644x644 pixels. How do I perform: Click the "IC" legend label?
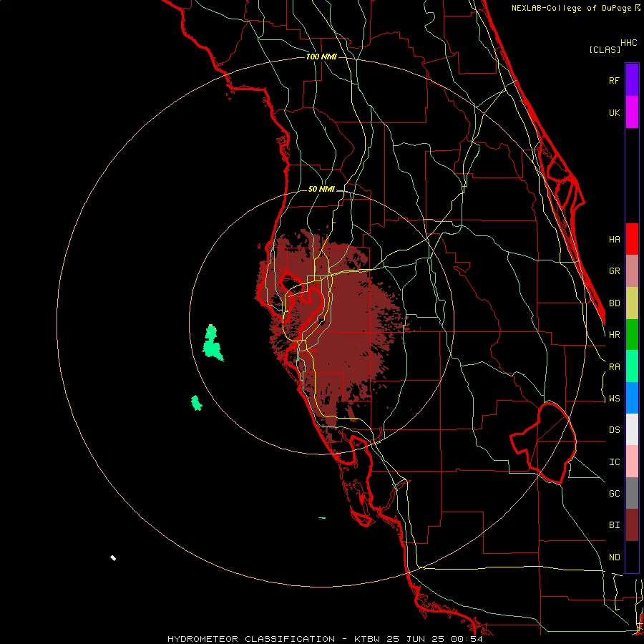click(614, 462)
